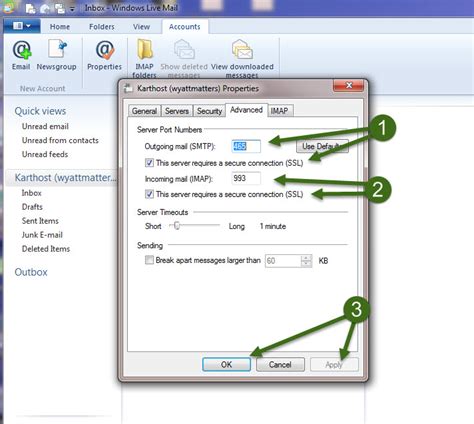Image resolution: width=474 pixels, height=424 pixels.
Task: Open Unread email quick view
Action: pos(45,126)
